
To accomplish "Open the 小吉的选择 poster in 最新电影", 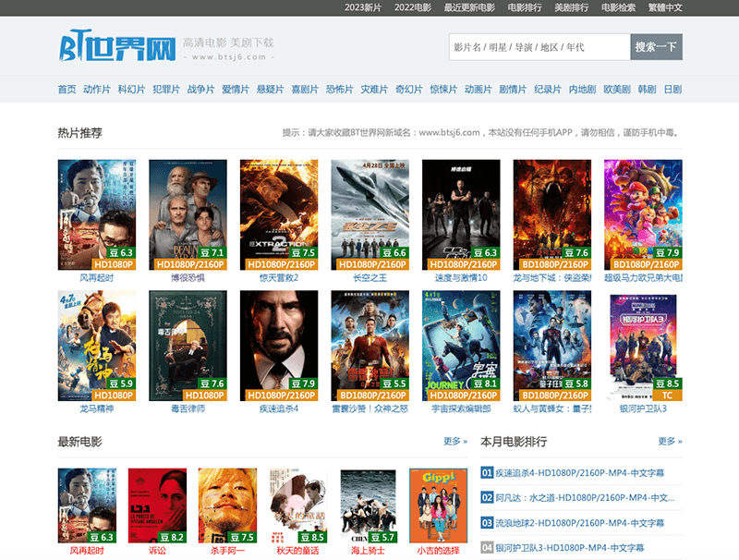I will point(438,505).
